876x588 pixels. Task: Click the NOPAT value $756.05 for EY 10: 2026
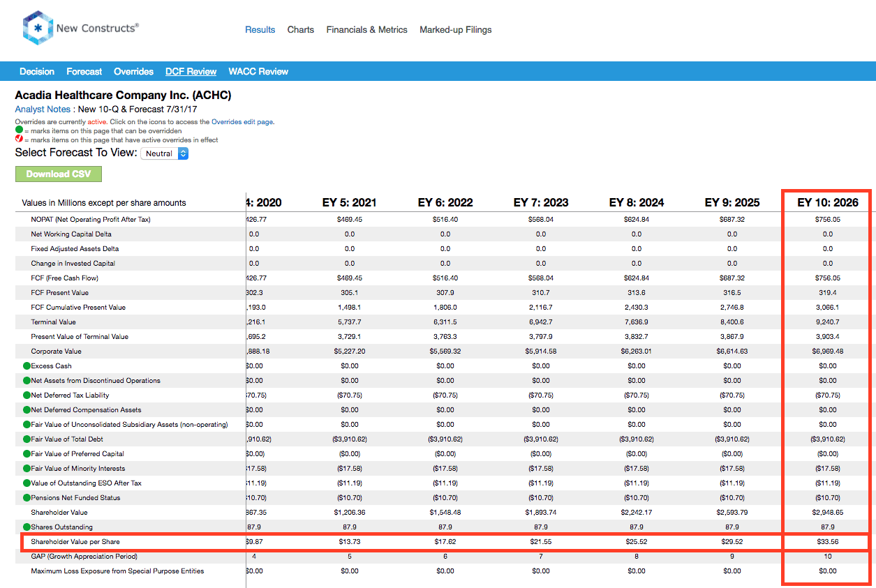tap(828, 220)
